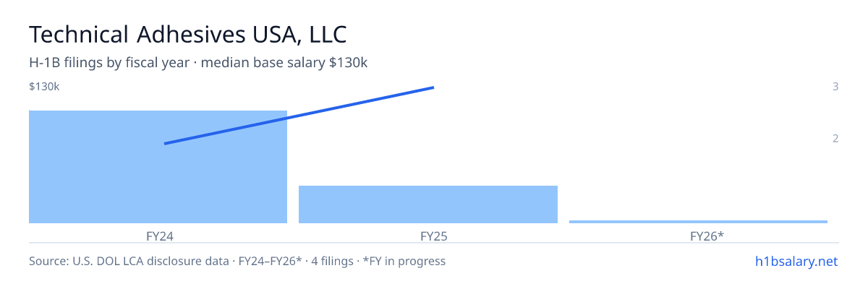Click the source DOL LCA disclosure footnote
This screenshot has width=868, height=289.
point(125,261)
